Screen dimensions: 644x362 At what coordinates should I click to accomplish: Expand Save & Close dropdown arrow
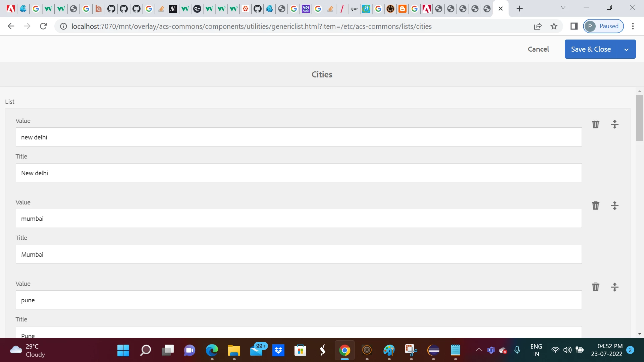point(626,49)
